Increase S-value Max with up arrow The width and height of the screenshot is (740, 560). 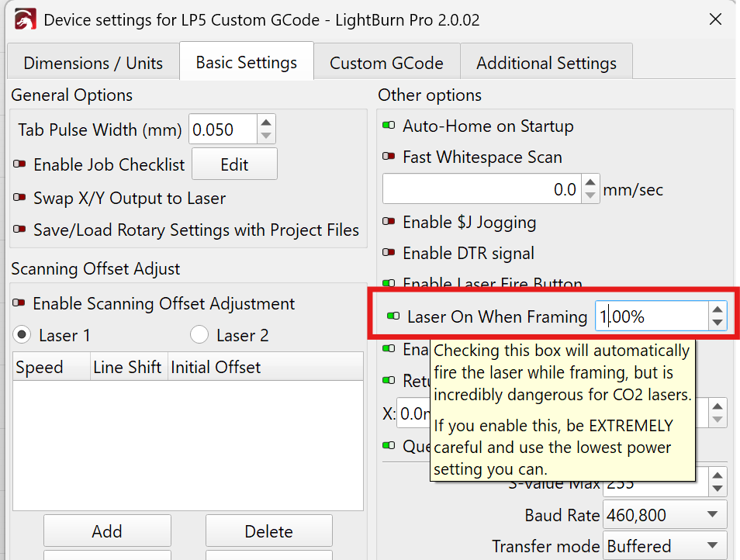(x=718, y=475)
